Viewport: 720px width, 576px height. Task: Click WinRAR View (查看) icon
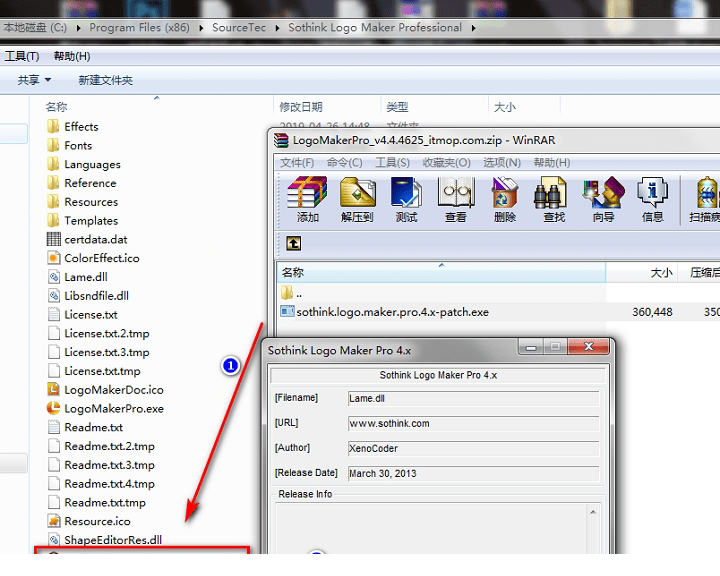[456, 199]
